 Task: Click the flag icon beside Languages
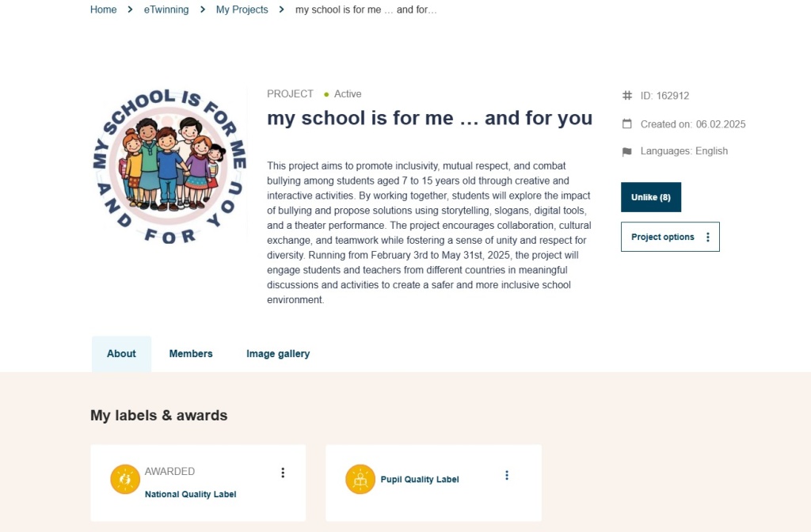coord(627,151)
